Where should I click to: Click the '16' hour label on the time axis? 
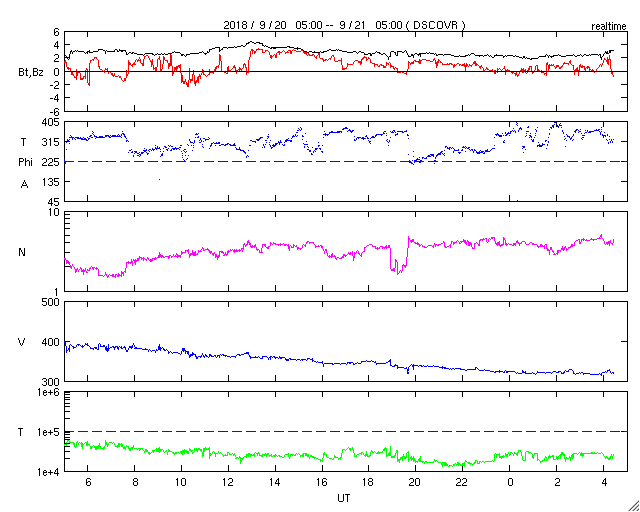coord(322,482)
